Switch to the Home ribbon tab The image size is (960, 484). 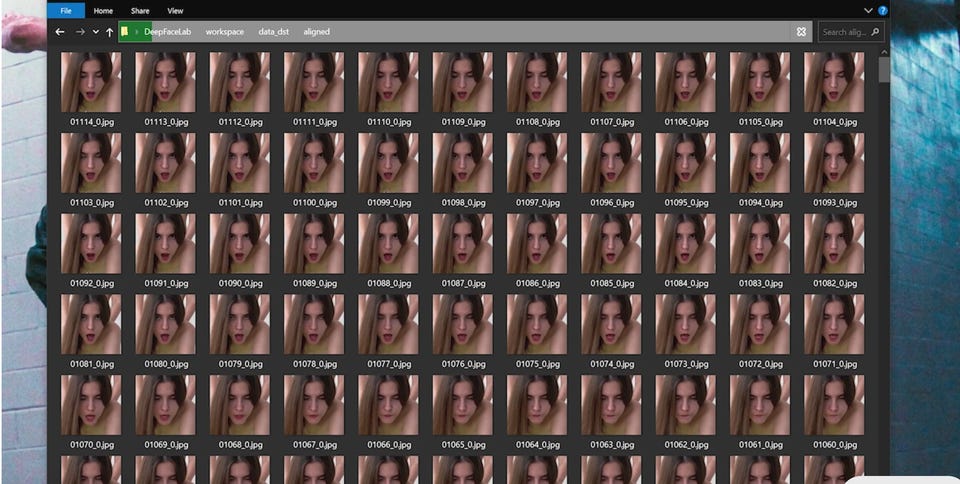103,10
